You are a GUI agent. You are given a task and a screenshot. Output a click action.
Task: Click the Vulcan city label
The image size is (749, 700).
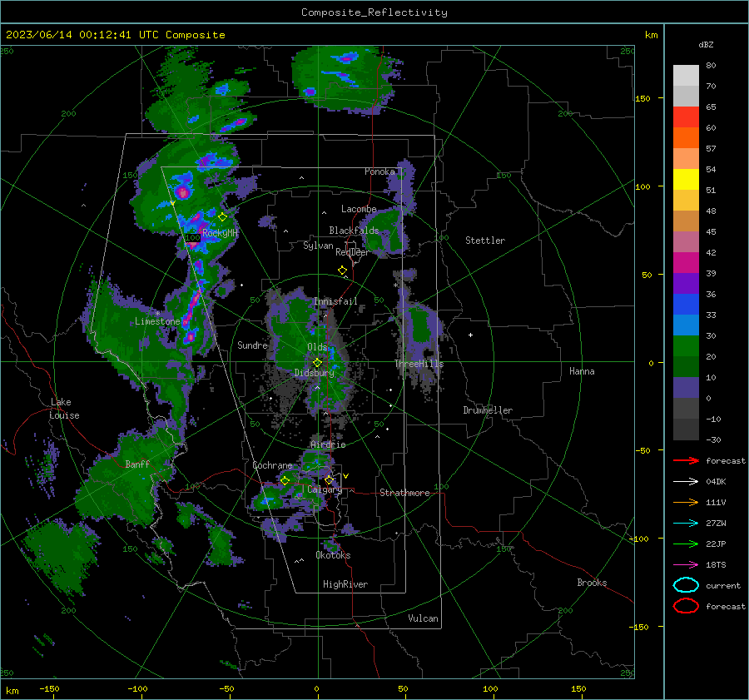point(423,618)
